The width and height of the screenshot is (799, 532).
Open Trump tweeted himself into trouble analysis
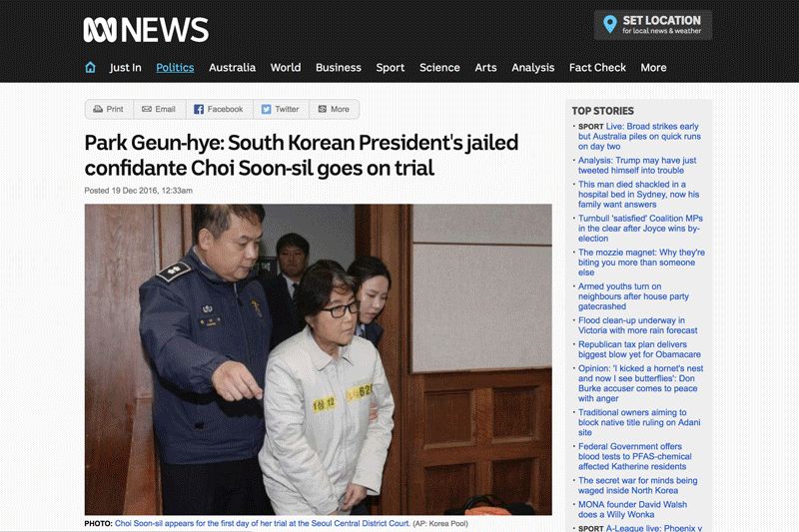pos(637,166)
